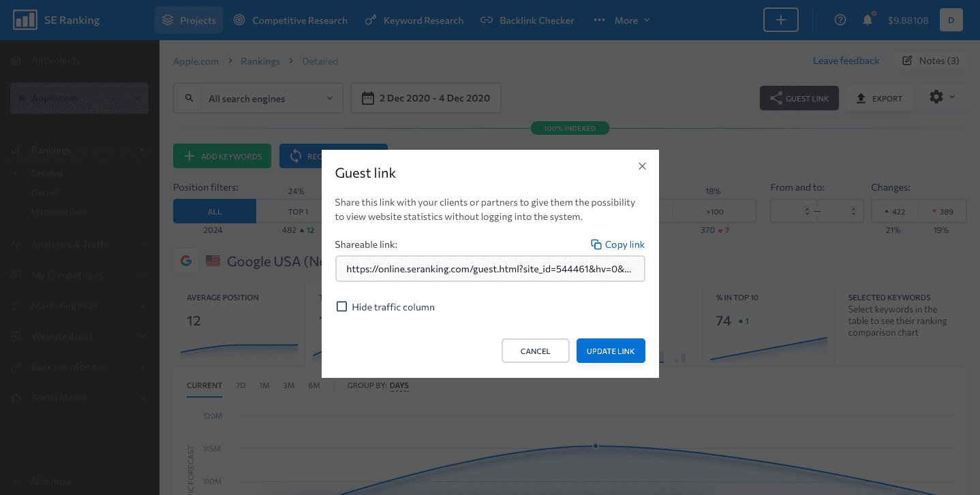Click the 100% INDEXED progress badge
This screenshot has height=495, width=980.
click(570, 128)
